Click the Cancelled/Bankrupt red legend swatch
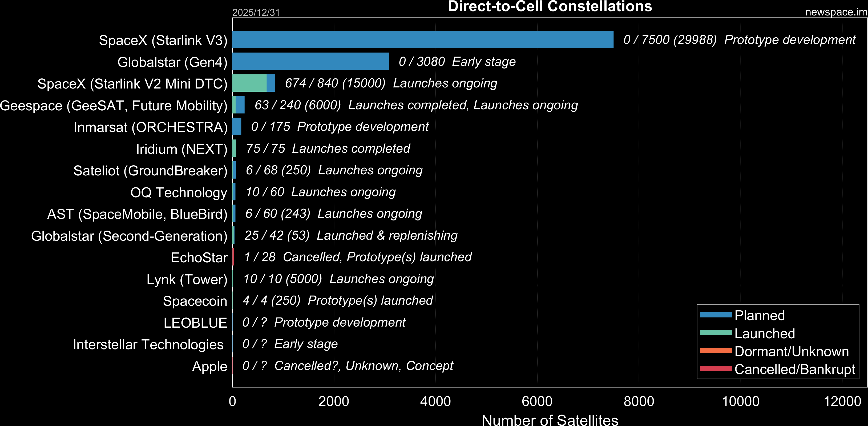The height and width of the screenshot is (426, 868). 716,368
